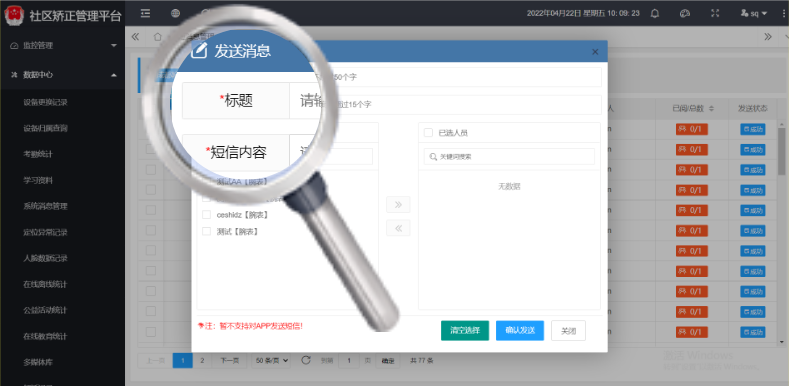This screenshot has height=386, width=789.
Task: Close the 发送消息 dialog with the X
Action: pyautogui.click(x=595, y=52)
